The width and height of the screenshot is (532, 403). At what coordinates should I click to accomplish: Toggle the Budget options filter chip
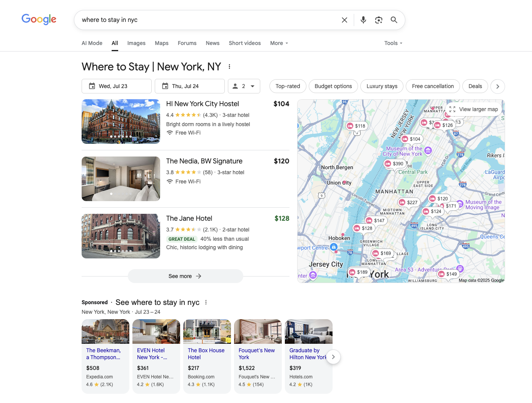coord(333,86)
